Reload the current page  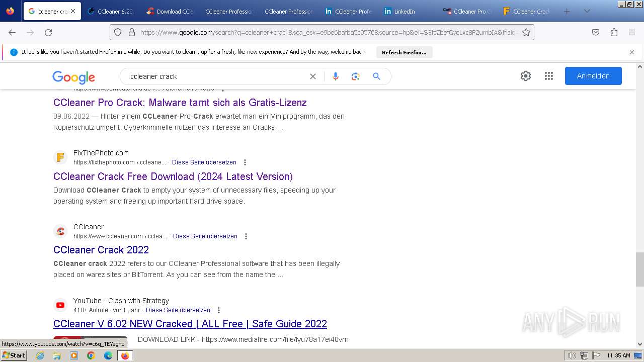(x=48, y=32)
